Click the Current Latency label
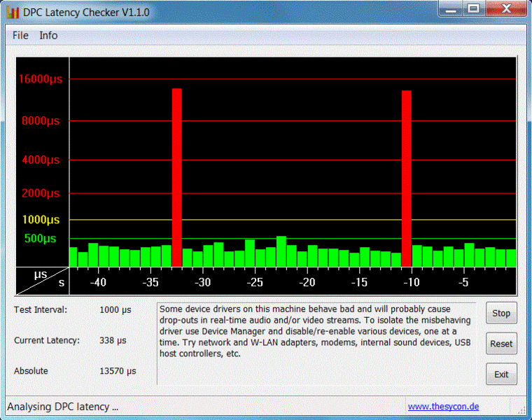Screen dimensions: 532x420 click(x=47, y=340)
